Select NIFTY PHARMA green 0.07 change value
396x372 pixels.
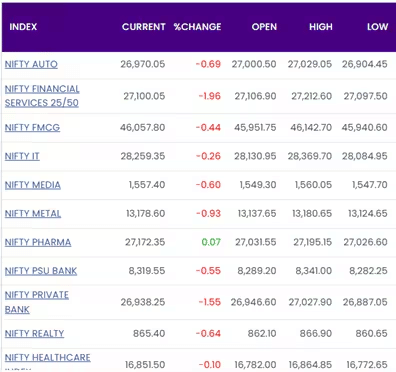click(211, 242)
